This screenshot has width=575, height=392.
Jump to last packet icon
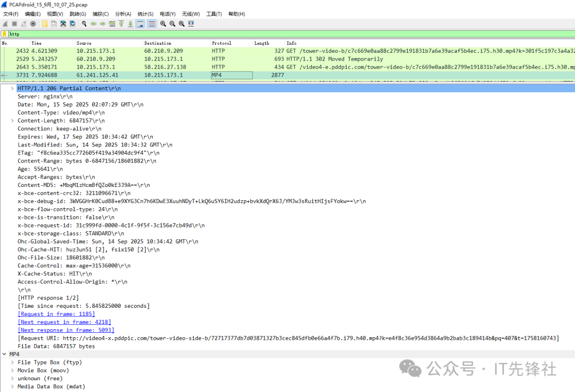pyautogui.click(x=130, y=24)
